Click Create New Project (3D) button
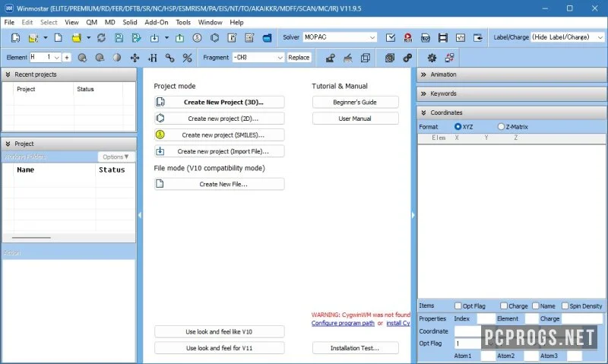Screen dimensions: 608x364 [x=219, y=102]
